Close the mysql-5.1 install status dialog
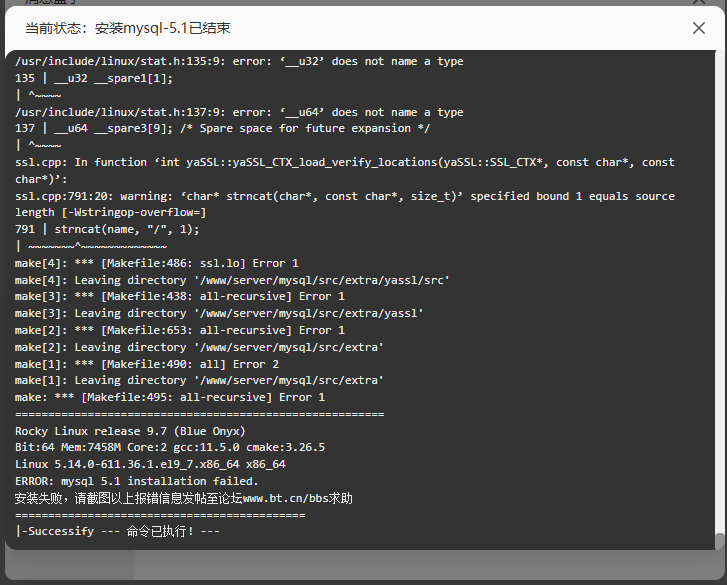This screenshot has height=585, width=727. (x=699, y=28)
